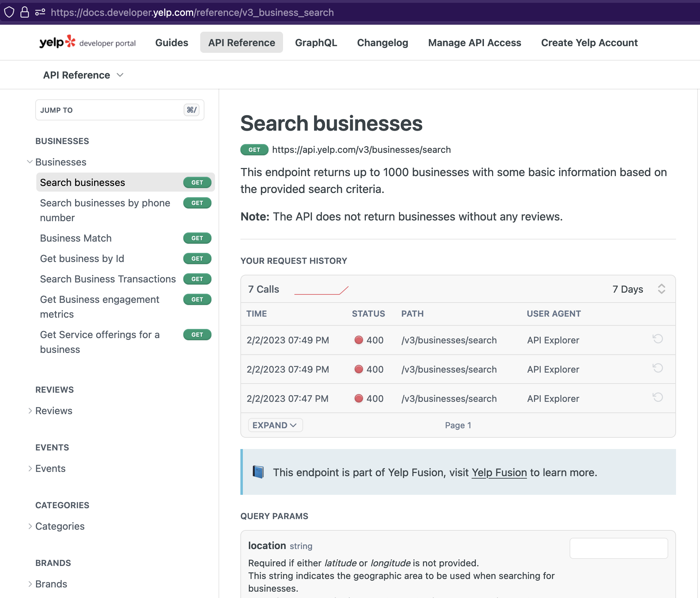Click the TIME column header
The width and height of the screenshot is (700, 598).
[257, 313]
